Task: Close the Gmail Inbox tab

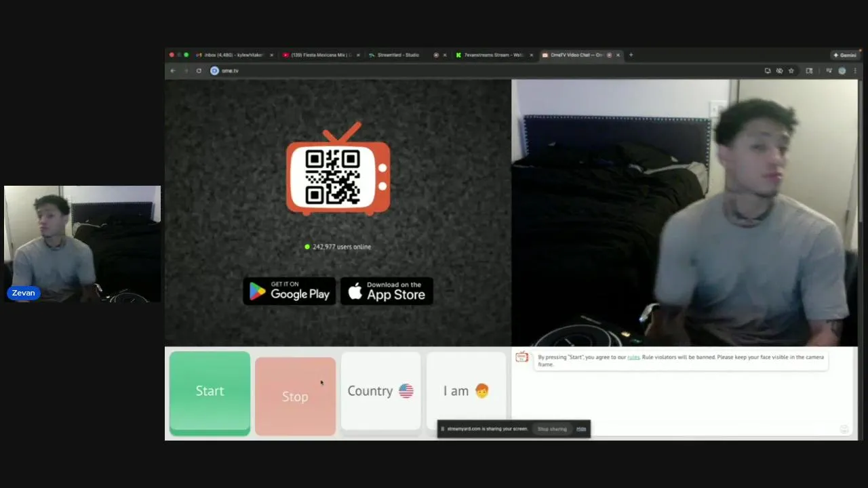Action: coord(271,55)
